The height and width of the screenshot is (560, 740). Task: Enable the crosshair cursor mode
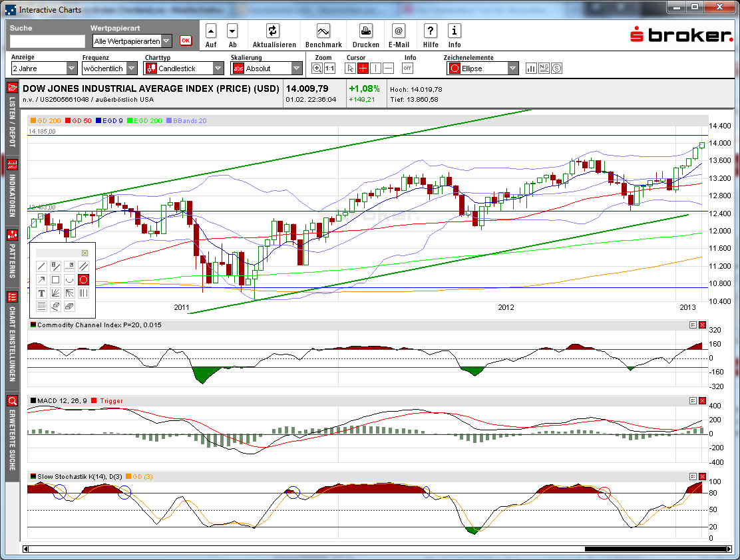coord(363,67)
